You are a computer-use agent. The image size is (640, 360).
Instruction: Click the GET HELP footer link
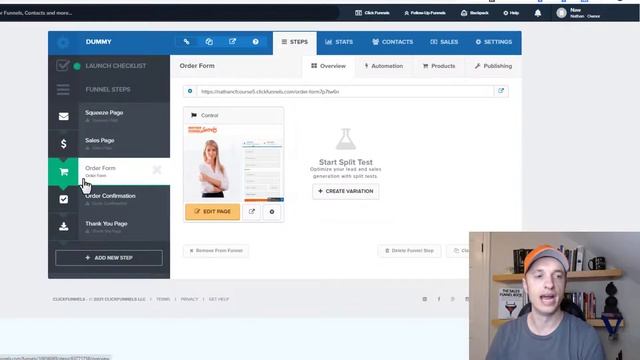point(219,299)
